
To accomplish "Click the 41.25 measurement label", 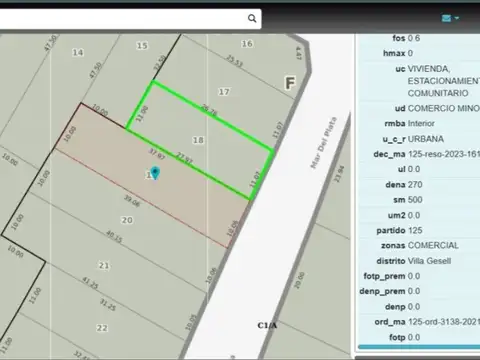I will tap(90, 283).
